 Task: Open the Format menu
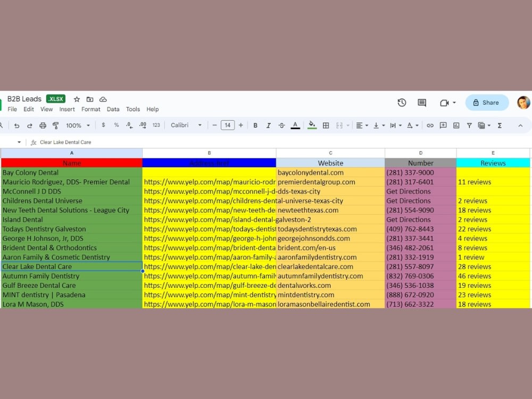(91, 109)
